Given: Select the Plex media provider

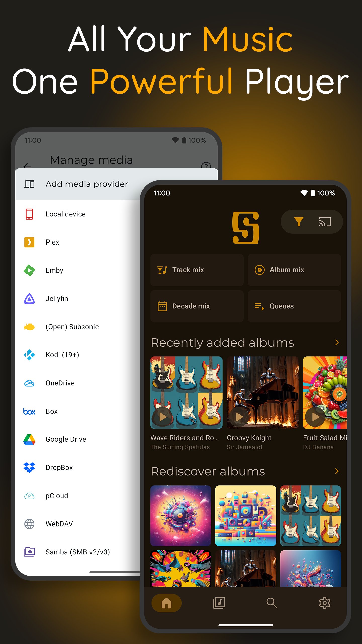Looking at the screenshot, I should tap(52, 242).
